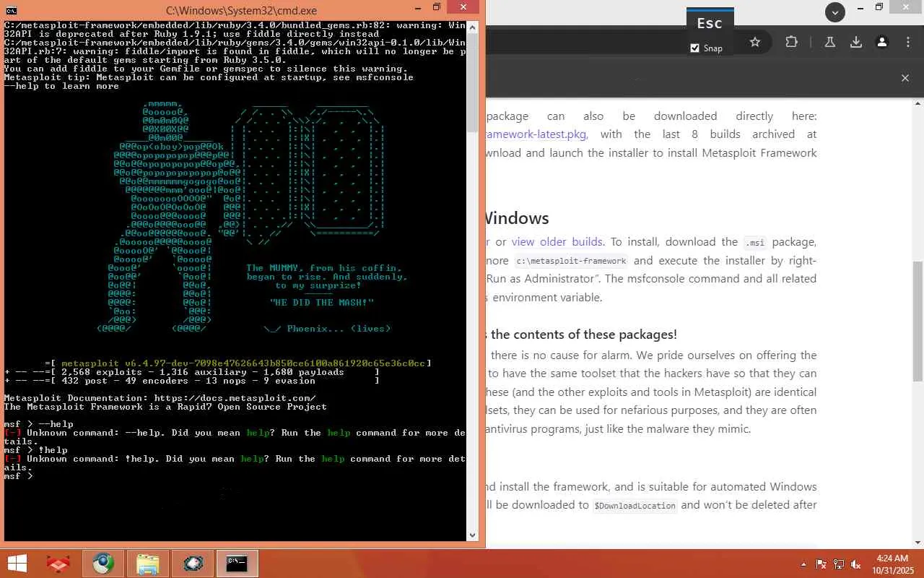The width and height of the screenshot is (924, 578).
Task: Open the Chrome Labs flask icon
Action: 830,42
